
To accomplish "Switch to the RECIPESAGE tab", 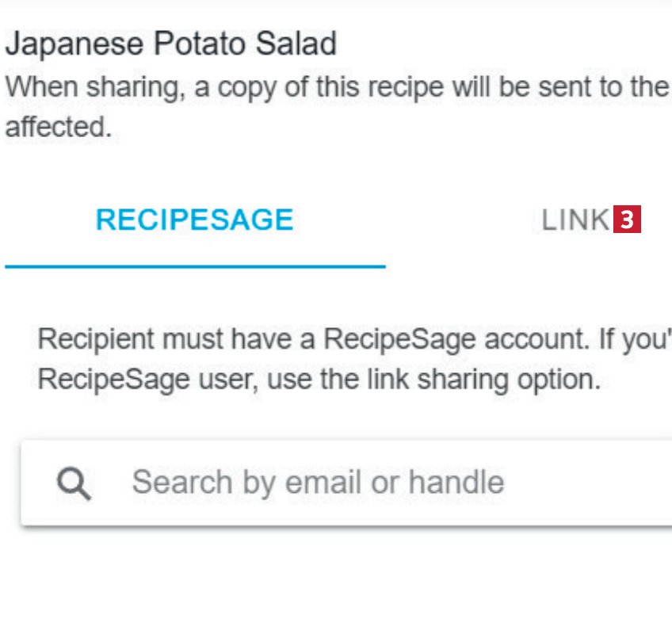I will pos(194,220).
